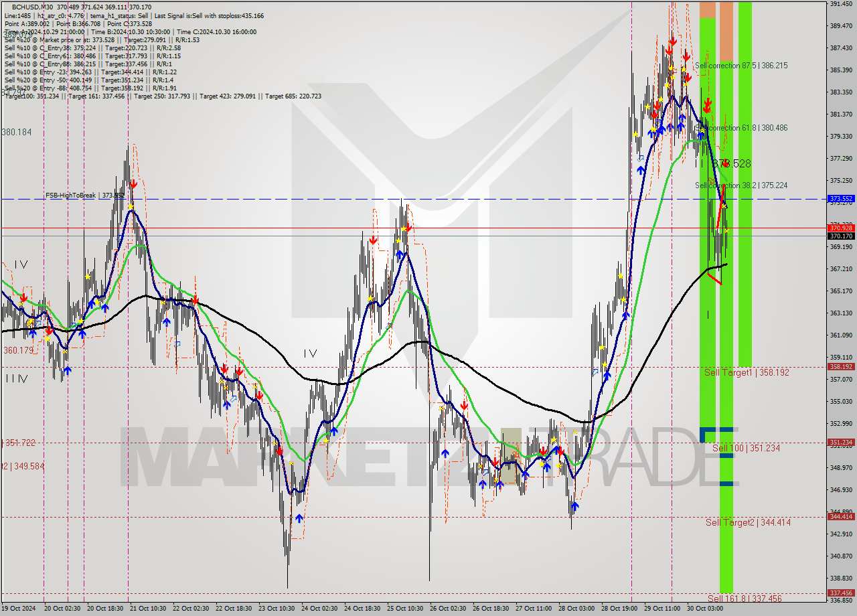857x616 pixels.
Task: Select the 'Sell correction 38.2 | 375.224' label
Action: [x=741, y=185]
